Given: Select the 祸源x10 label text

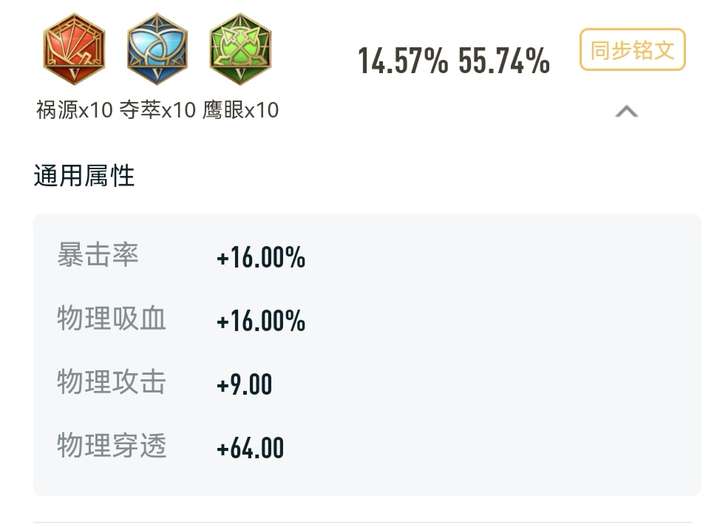Looking at the screenshot, I should click(74, 110).
